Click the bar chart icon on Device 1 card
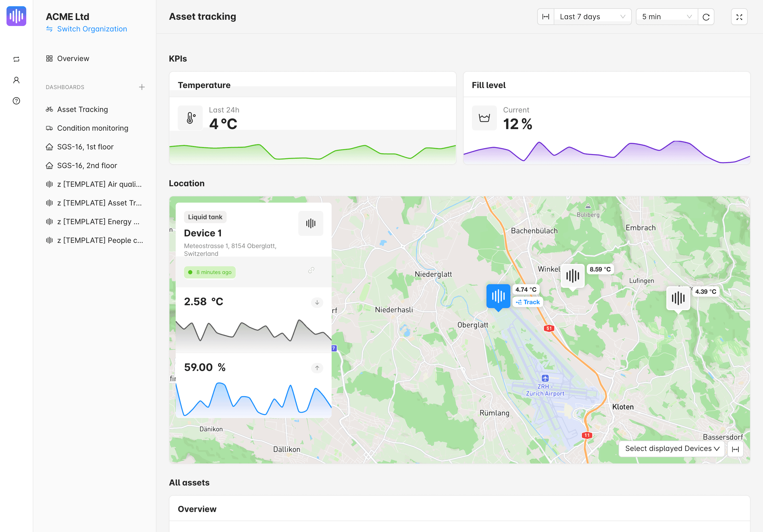Screen dimensions: 763x532 tap(311, 223)
